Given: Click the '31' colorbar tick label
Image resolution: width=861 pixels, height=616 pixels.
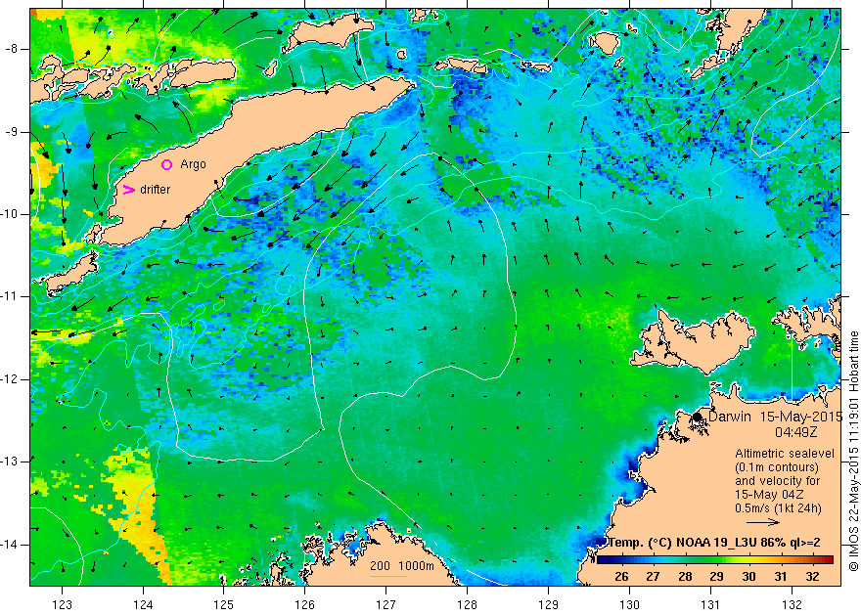Looking at the screenshot, I should (781, 577).
